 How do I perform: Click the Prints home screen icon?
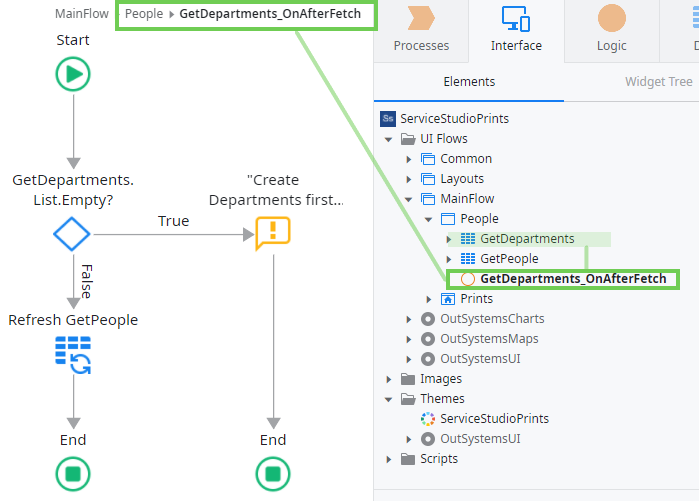tap(448, 299)
